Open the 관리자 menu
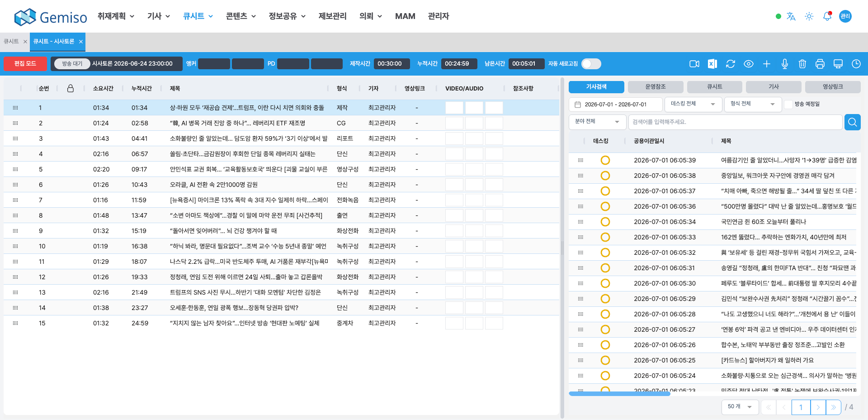 (439, 16)
